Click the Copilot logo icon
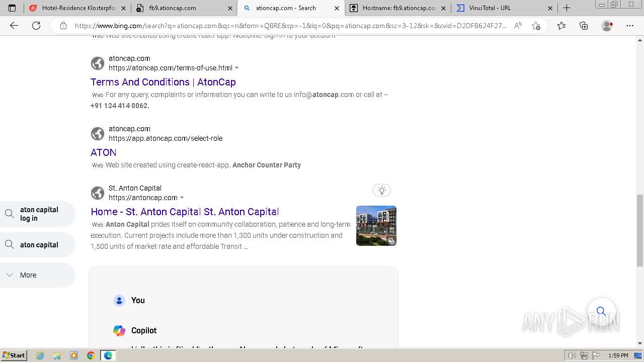Image resolution: width=644 pixels, height=362 pixels. coord(119,330)
